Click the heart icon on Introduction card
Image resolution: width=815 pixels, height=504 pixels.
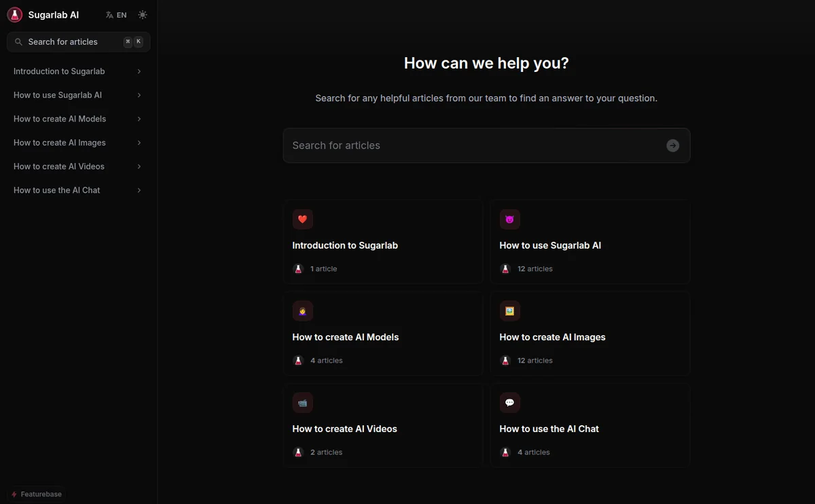(303, 219)
